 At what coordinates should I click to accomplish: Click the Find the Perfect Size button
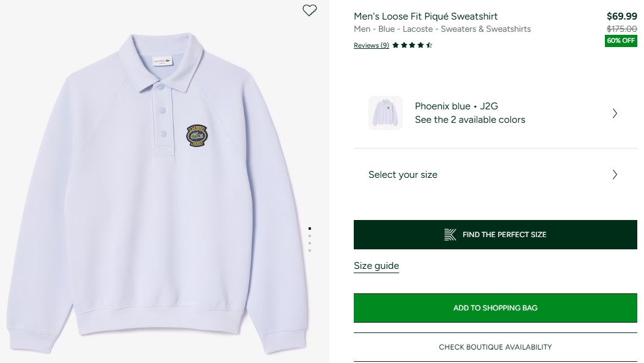[x=496, y=235]
